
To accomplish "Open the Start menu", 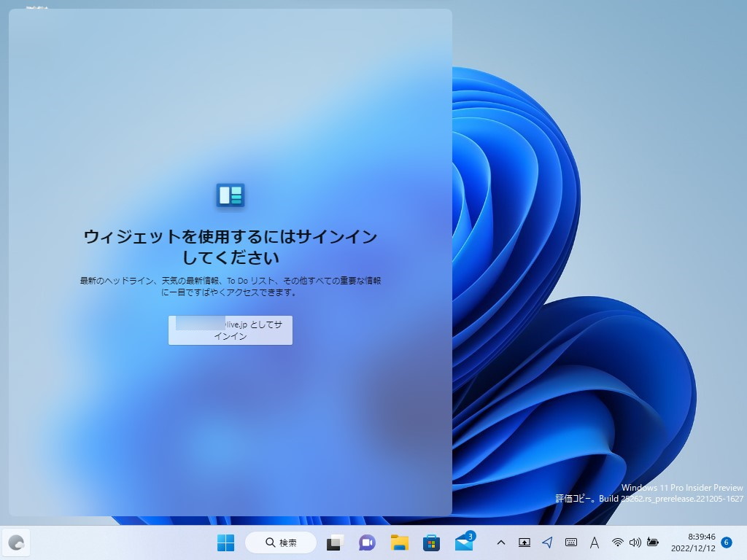I will (x=226, y=542).
